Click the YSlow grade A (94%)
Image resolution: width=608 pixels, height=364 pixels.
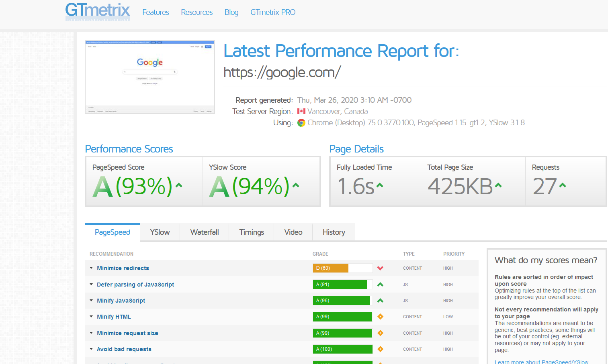coord(249,186)
